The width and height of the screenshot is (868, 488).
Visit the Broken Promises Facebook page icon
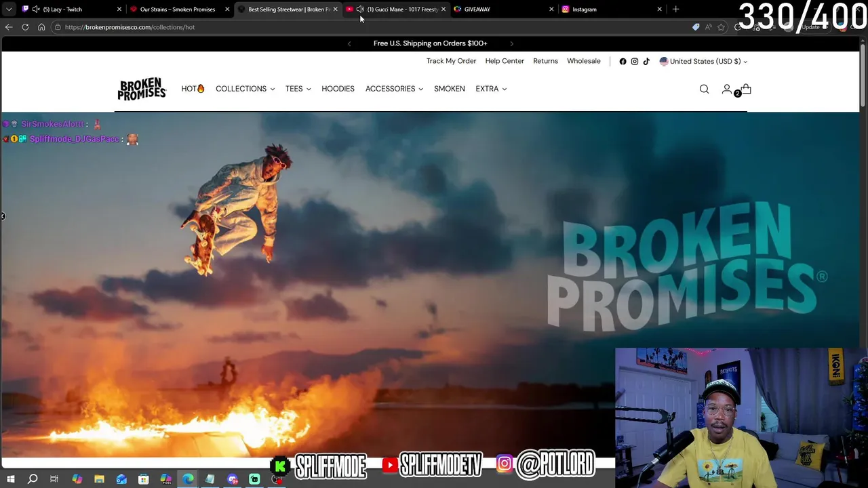pyautogui.click(x=623, y=61)
